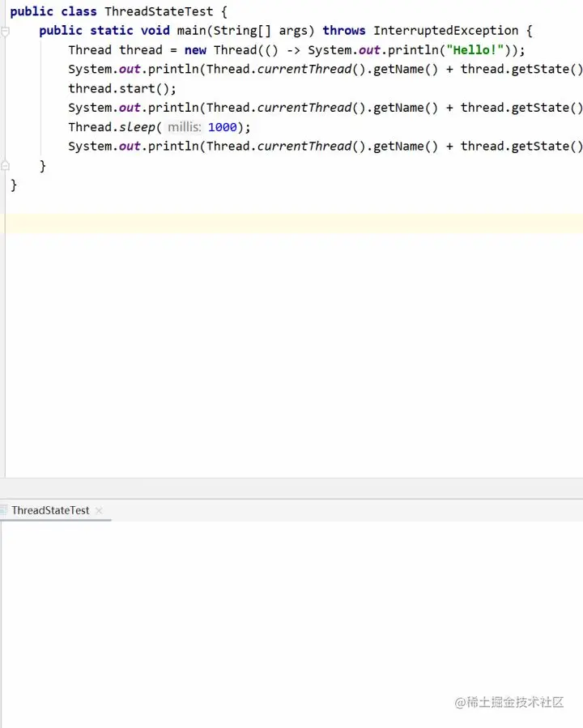Click the "throws" keyword in the main signature
This screenshot has width=583, height=728.
[x=344, y=31]
